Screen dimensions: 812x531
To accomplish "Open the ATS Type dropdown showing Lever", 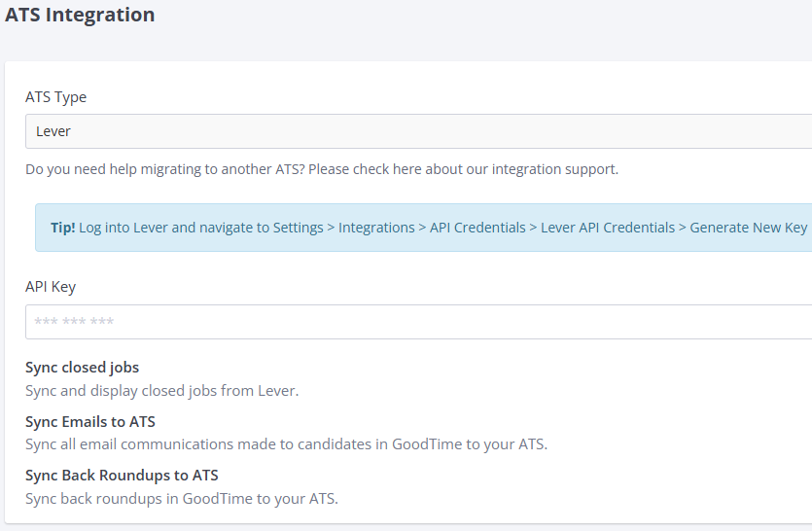I will pyautogui.click(x=418, y=131).
